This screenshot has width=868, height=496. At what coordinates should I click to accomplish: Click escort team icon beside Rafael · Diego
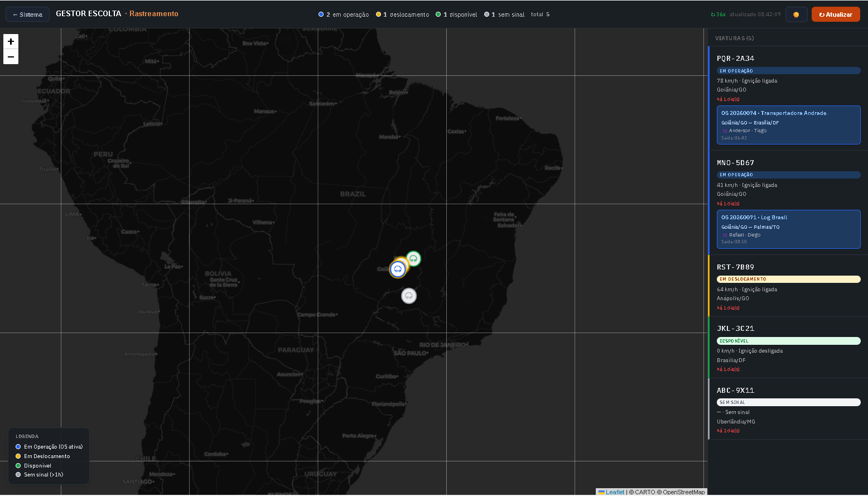click(725, 235)
